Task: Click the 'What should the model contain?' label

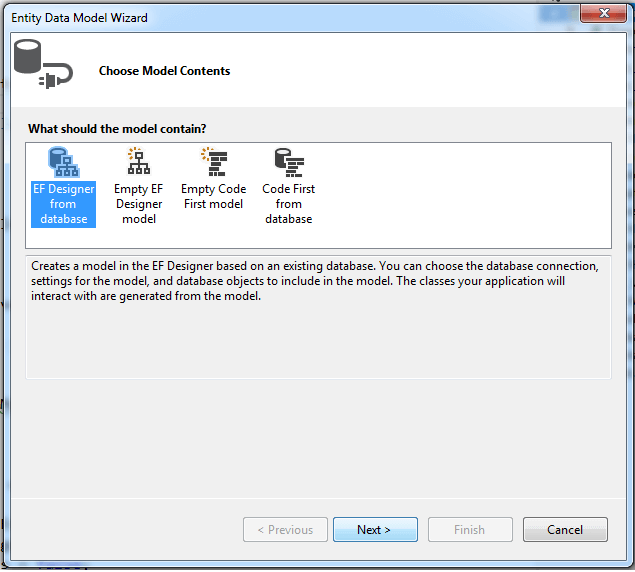Action: 117,129
